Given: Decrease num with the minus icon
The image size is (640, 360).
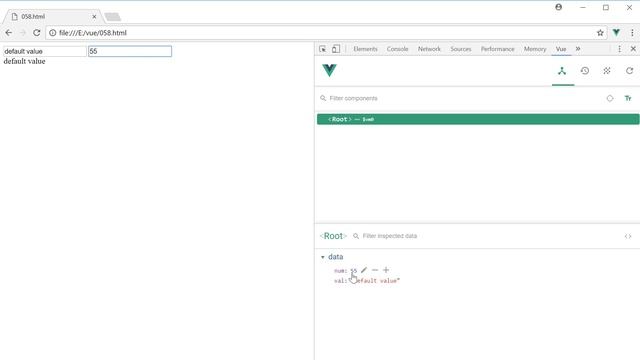Looking at the screenshot, I should [375, 270].
